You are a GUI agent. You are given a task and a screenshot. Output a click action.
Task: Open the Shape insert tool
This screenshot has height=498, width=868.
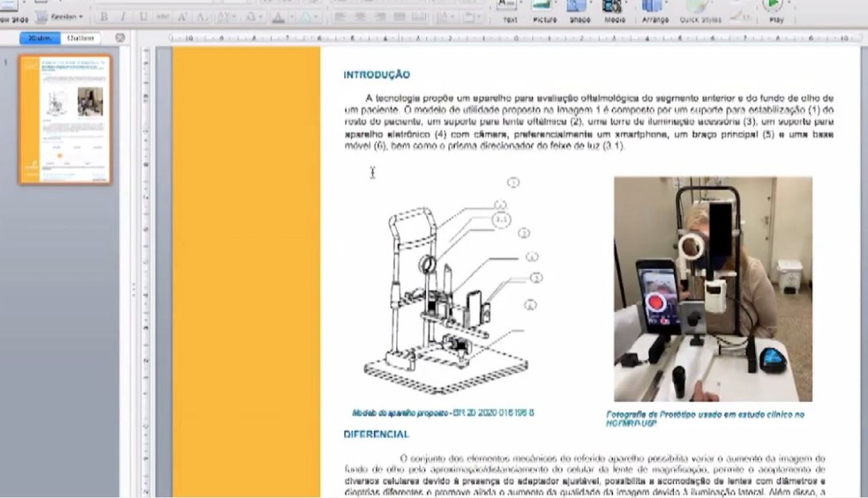point(580,7)
